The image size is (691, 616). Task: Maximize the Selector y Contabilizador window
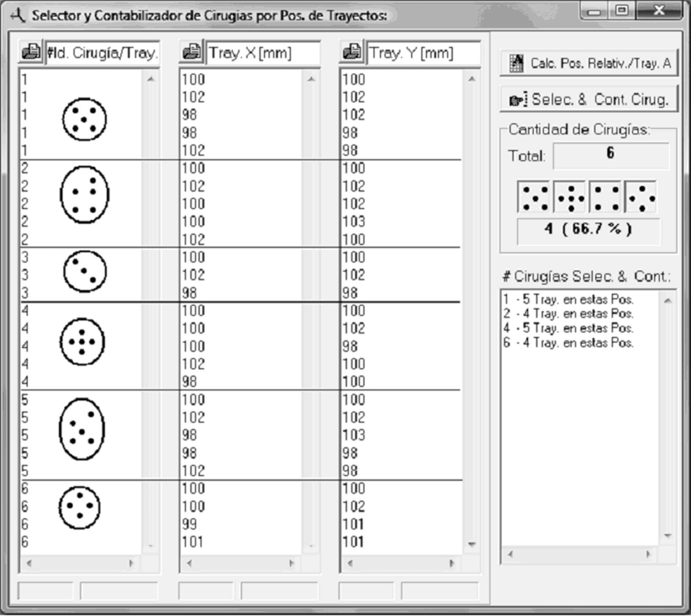(621, 11)
